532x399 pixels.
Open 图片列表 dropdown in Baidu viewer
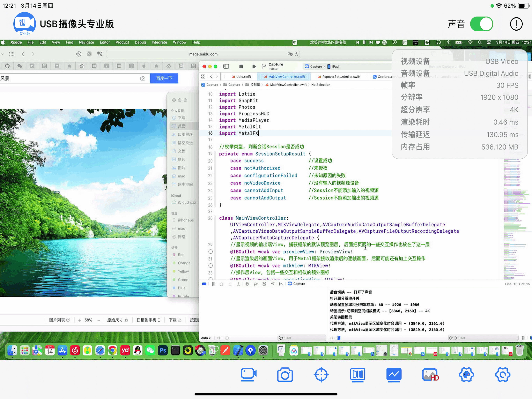click(59, 320)
